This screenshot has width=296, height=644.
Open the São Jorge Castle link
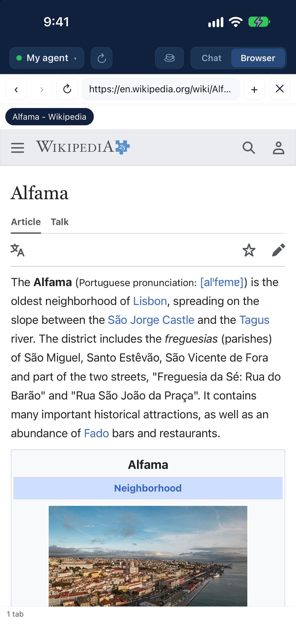coord(151,320)
